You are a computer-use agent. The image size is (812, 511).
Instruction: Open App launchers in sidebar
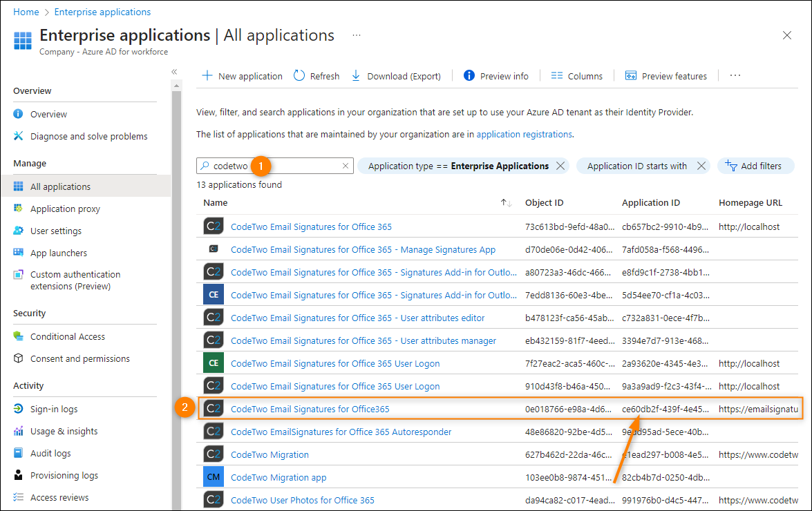click(59, 253)
